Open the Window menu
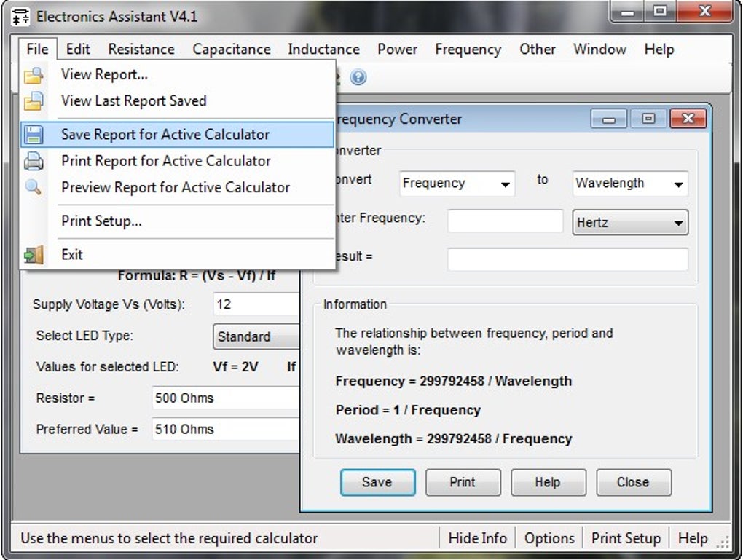 tap(599, 49)
